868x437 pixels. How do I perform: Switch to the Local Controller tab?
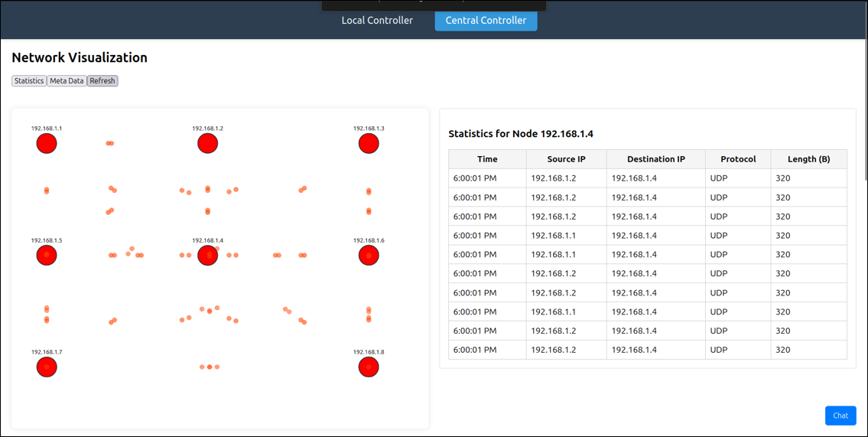click(377, 21)
